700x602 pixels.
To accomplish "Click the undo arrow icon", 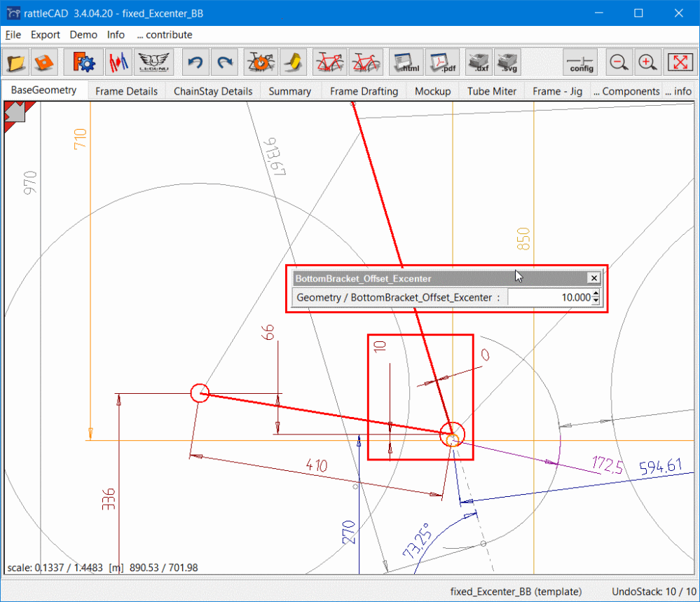I will (195, 62).
